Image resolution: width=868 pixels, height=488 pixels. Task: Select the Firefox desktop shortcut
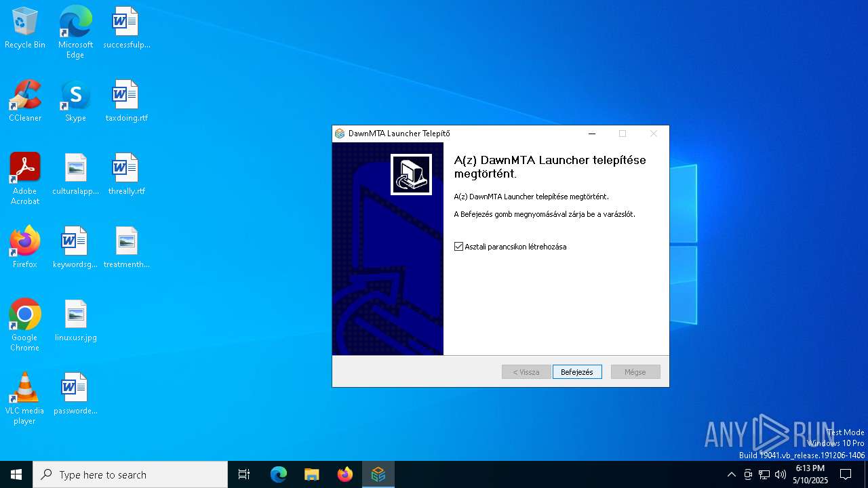pyautogui.click(x=25, y=248)
